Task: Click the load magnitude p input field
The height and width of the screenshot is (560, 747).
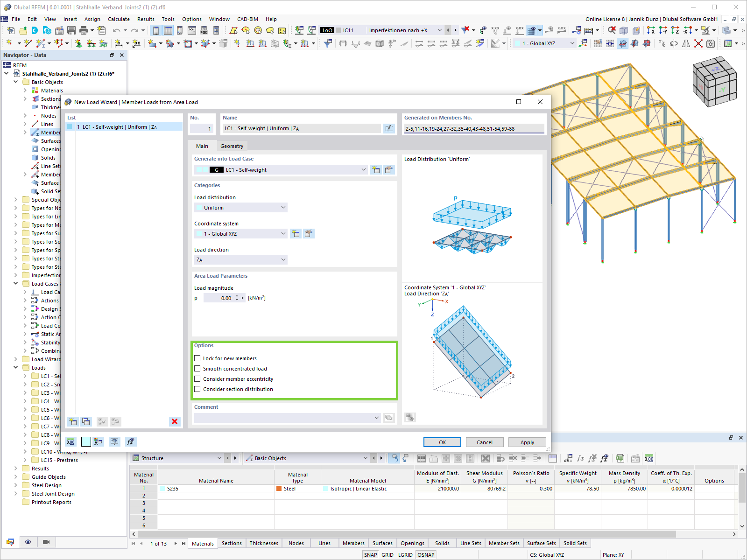Action: 218,298
